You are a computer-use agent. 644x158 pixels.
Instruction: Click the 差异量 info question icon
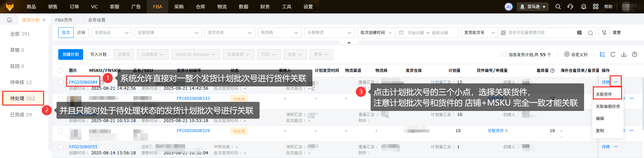(552, 71)
